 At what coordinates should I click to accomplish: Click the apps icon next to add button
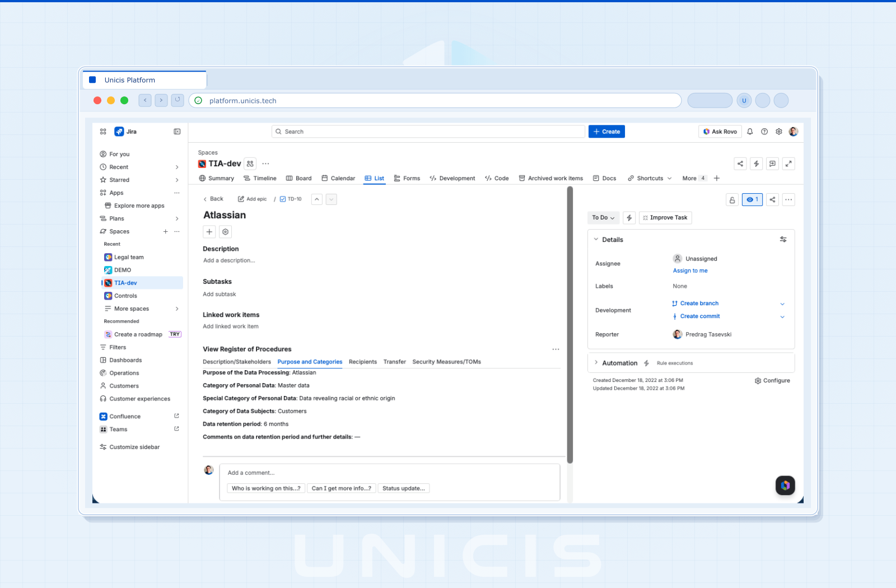tap(225, 232)
